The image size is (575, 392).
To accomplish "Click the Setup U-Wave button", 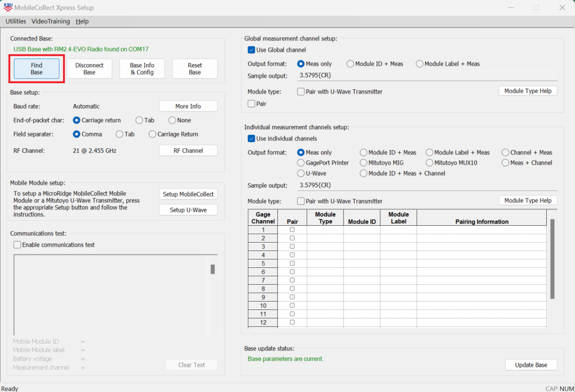I will (188, 209).
